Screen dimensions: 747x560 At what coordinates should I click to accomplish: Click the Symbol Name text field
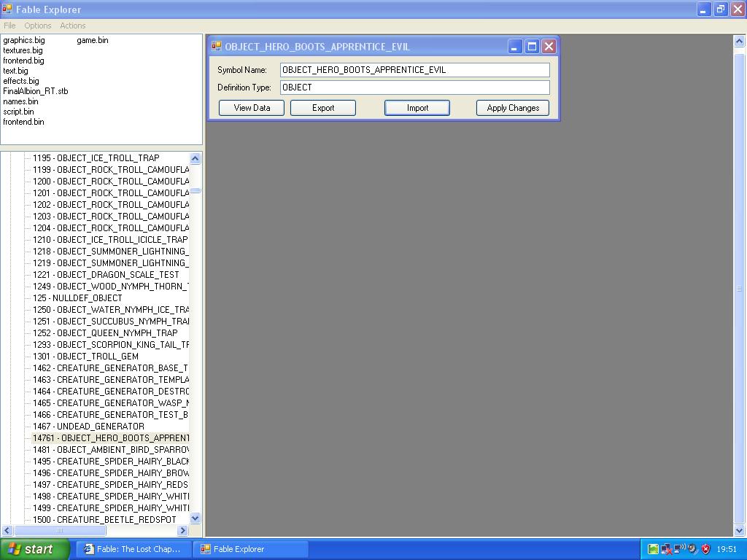pos(415,70)
